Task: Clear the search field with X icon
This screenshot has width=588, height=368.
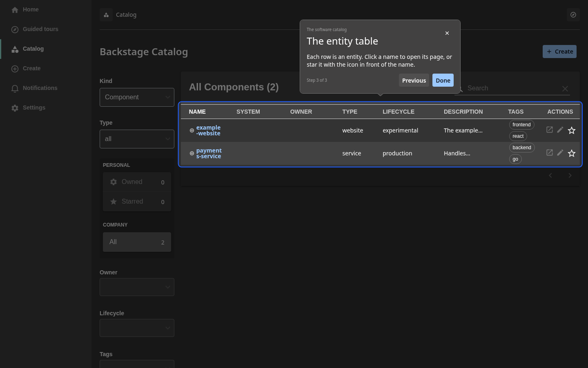Action: pyautogui.click(x=565, y=89)
